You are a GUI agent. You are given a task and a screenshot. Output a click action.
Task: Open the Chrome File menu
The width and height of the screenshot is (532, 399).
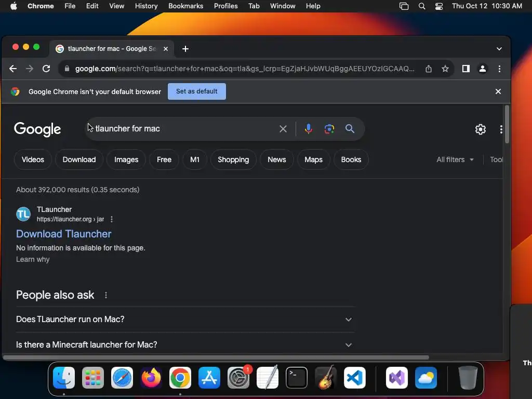click(70, 6)
